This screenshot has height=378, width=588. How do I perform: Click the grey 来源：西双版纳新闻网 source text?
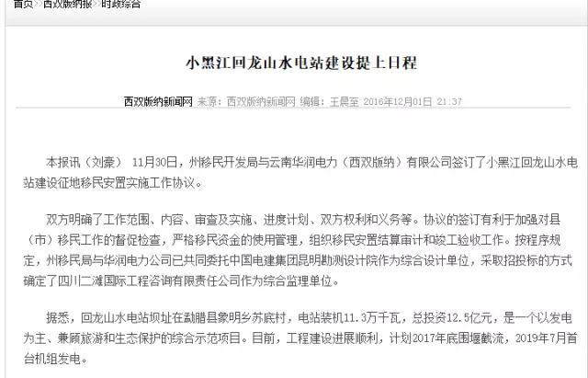point(246,101)
